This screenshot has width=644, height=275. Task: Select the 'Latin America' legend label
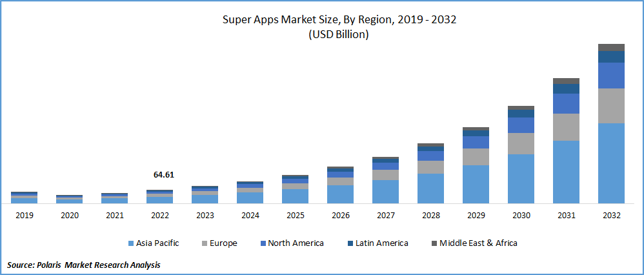[381, 243]
